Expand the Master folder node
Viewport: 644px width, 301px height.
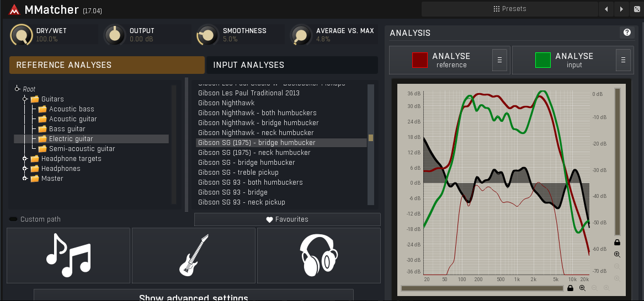coord(25,179)
